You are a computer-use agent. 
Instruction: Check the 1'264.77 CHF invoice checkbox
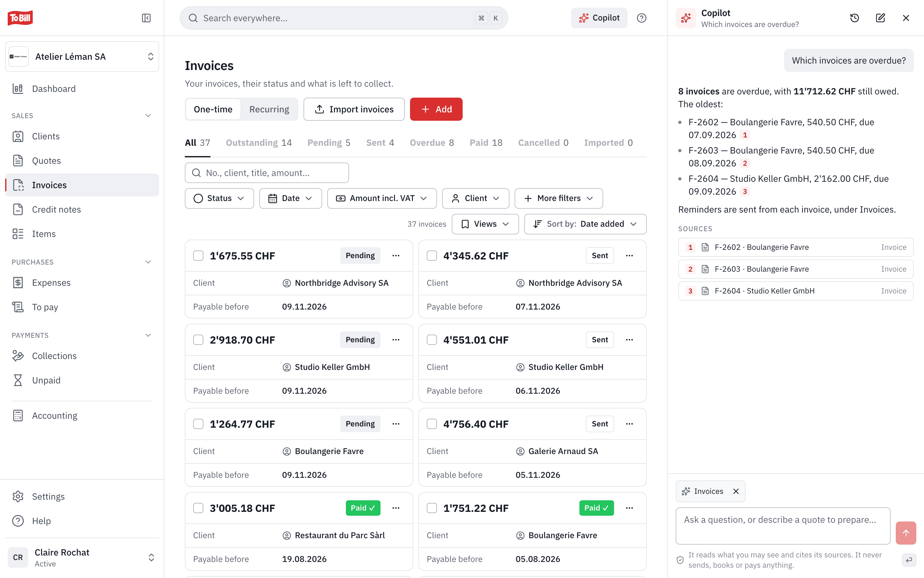click(x=198, y=424)
